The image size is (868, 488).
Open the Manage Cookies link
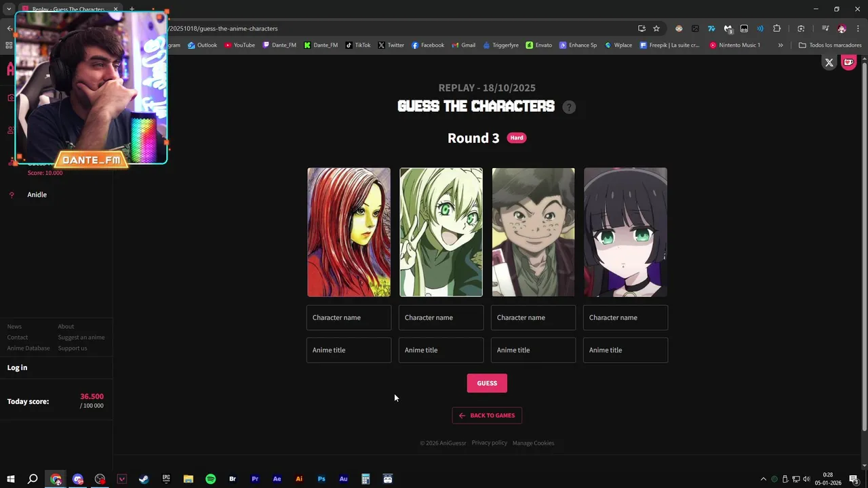pos(534,443)
